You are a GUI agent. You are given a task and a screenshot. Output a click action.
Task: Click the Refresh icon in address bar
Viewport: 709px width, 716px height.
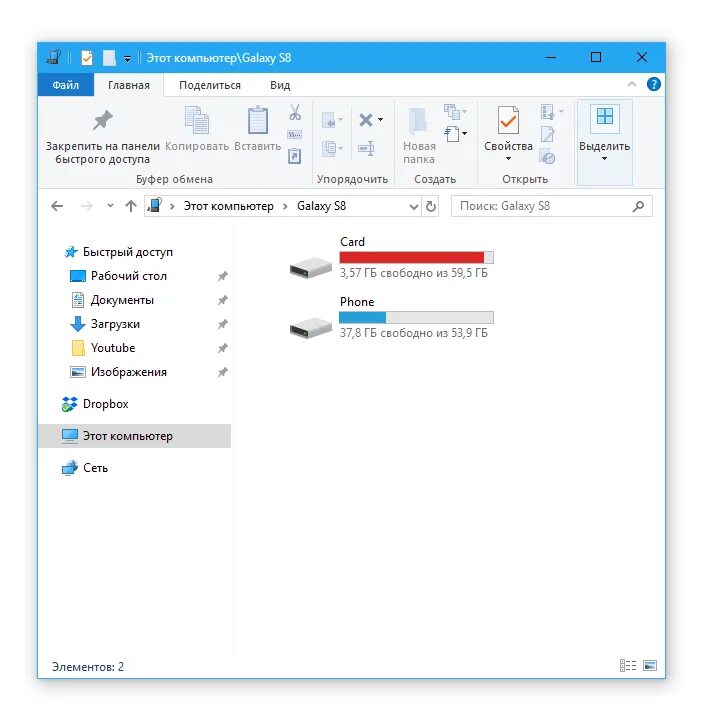[x=431, y=206]
